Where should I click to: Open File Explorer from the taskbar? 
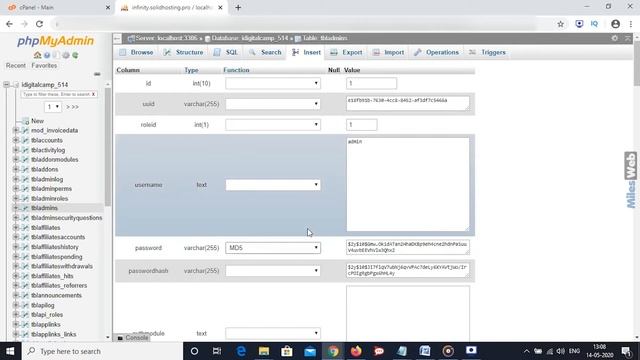pos(264,351)
